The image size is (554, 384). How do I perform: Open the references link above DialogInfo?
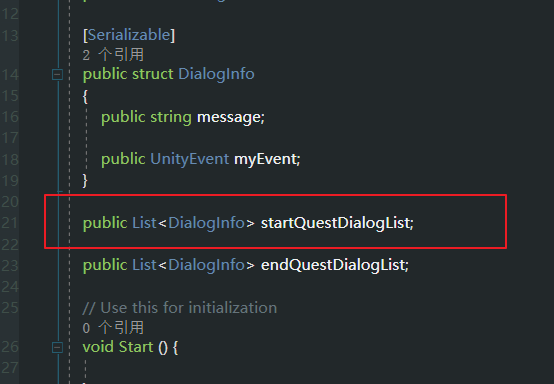[x=113, y=55]
